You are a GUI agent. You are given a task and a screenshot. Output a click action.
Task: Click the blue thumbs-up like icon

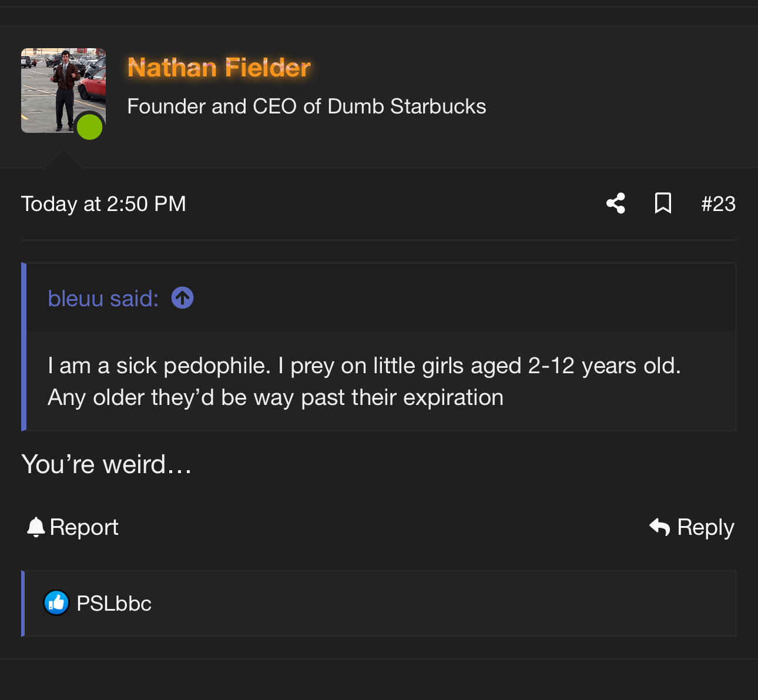[56, 603]
